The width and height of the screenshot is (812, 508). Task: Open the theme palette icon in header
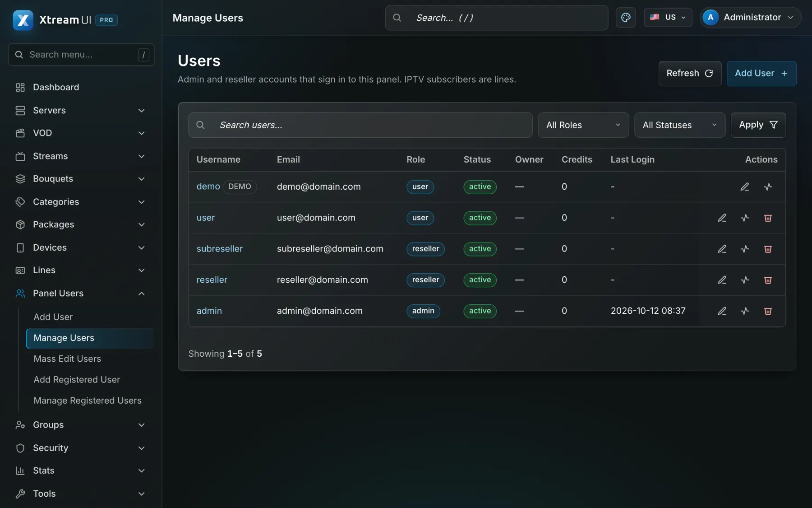[x=626, y=18]
